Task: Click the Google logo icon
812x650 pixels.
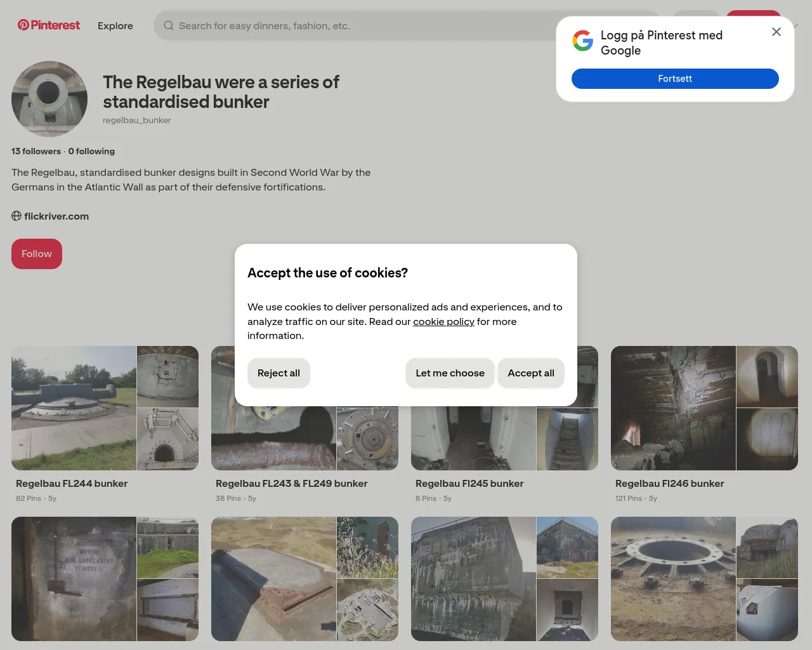Action: click(582, 41)
